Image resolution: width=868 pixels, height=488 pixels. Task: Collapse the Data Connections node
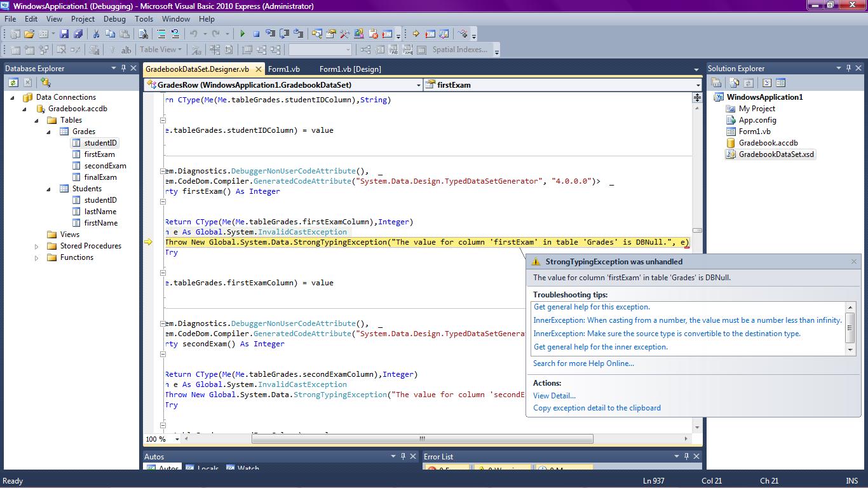[x=12, y=97]
